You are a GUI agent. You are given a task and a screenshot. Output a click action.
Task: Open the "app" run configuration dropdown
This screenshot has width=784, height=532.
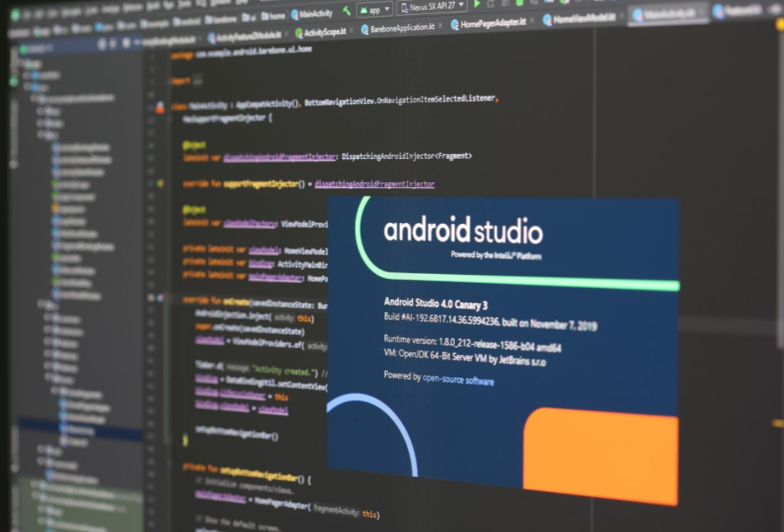pyautogui.click(x=375, y=10)
